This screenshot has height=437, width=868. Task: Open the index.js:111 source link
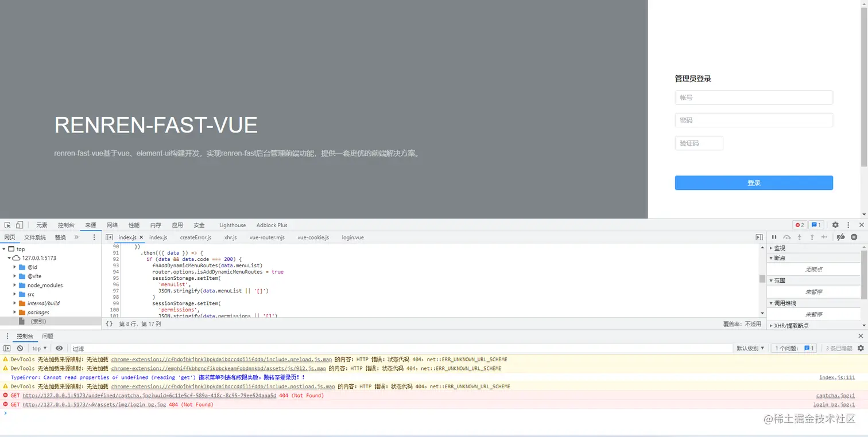(837, 377)
